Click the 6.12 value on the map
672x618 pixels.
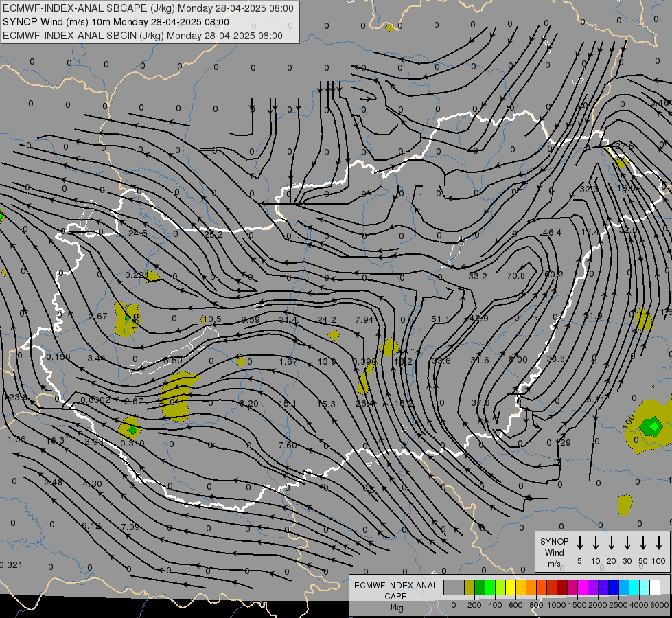(91, 526)
